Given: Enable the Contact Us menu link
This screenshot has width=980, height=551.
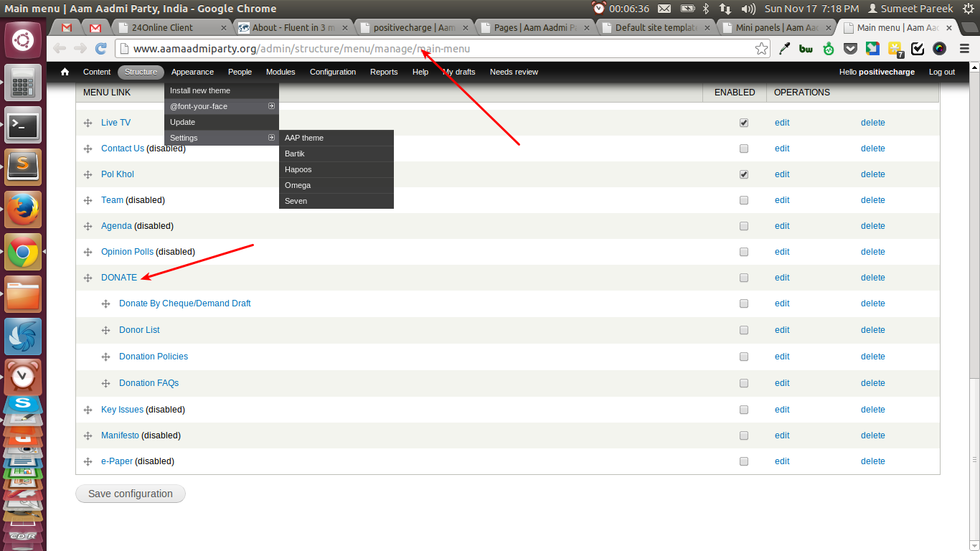Looking at the screenshot, I should pyautogui.click(x=744, y=149).
